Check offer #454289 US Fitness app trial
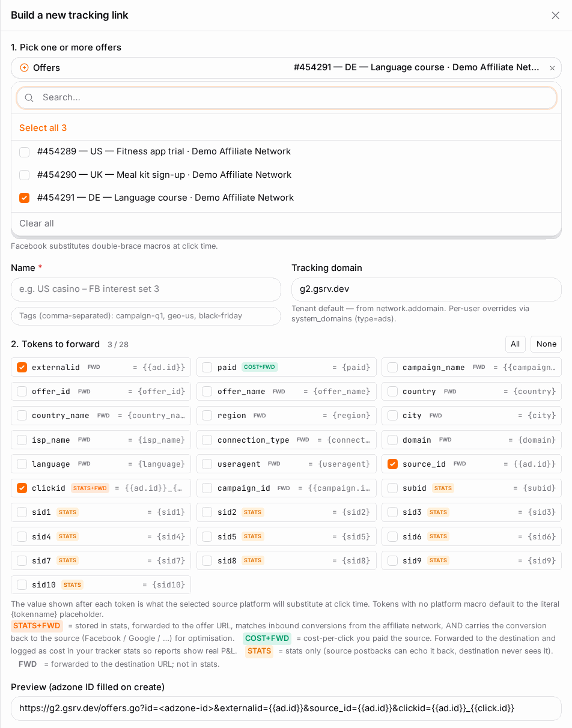572x728 pixels. point(24,152)
